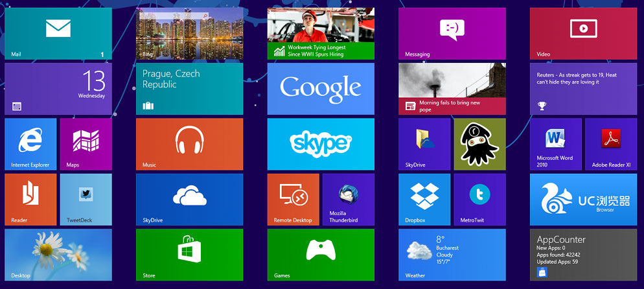Open the Bucharest Weather live tile
Screen dimensions: 644x289
coord(452,254)
